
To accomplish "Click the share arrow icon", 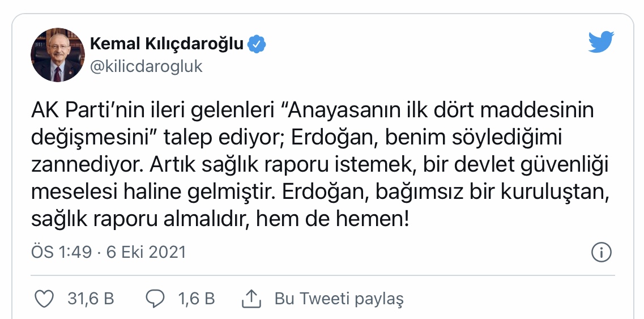I will coord(250,298).
